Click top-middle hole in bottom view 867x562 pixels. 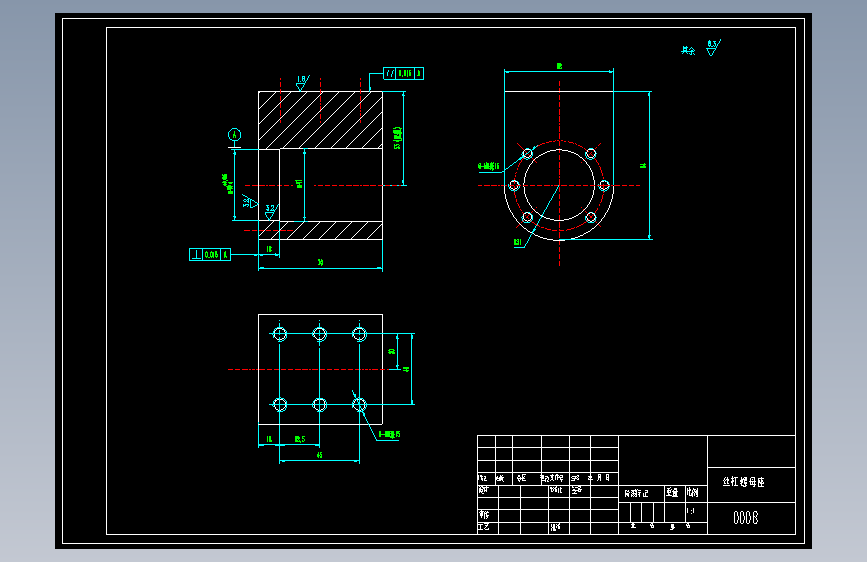pos(320,334)
